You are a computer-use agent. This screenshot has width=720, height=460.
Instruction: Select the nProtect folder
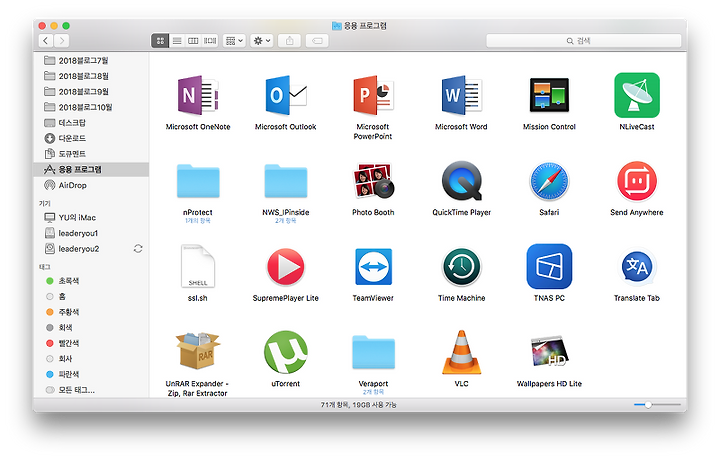pos(198,181)
